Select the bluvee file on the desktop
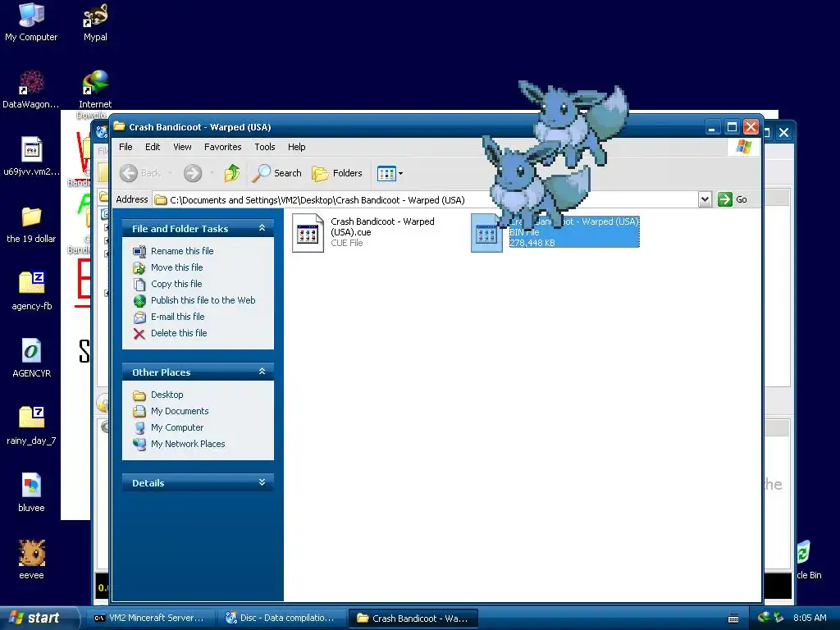 (x=31, y=492)
